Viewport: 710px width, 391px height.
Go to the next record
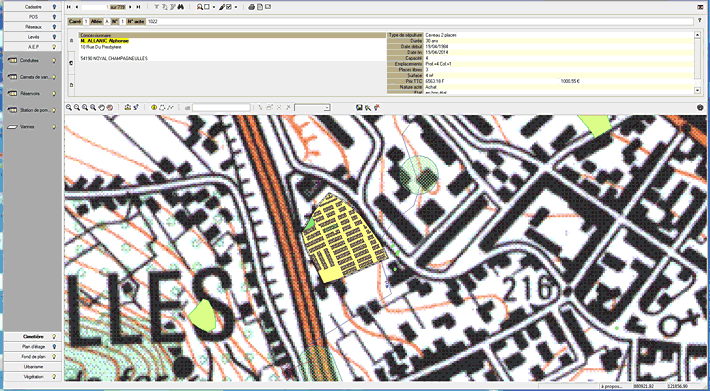pyautogui.click(x=130, y=7)
